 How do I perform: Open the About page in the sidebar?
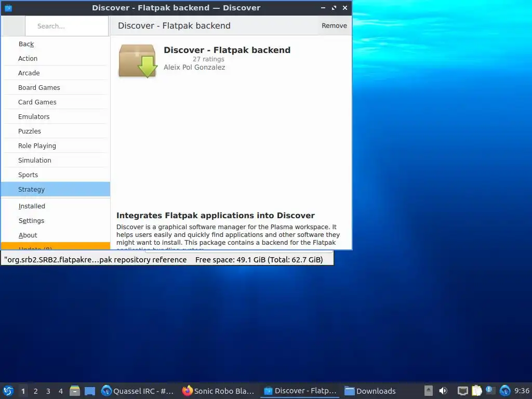56,235
